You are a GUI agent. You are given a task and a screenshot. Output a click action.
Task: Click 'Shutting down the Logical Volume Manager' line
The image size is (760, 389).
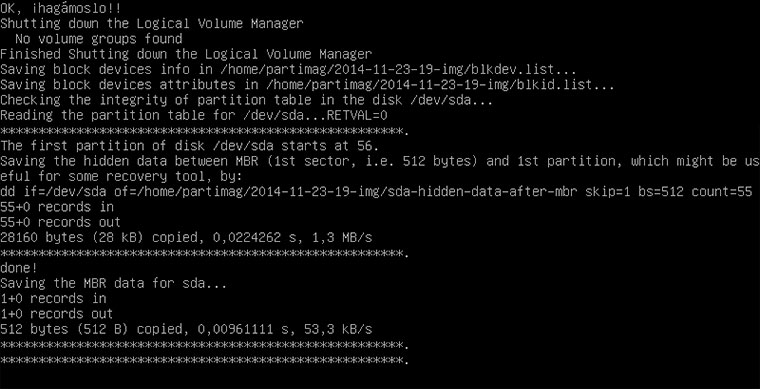click(x=152, y=23)
